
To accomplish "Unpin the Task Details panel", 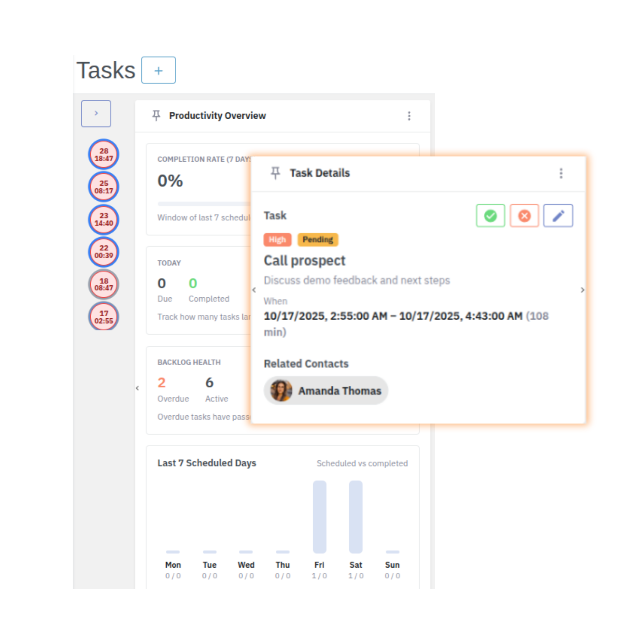I will pos(275,173).
